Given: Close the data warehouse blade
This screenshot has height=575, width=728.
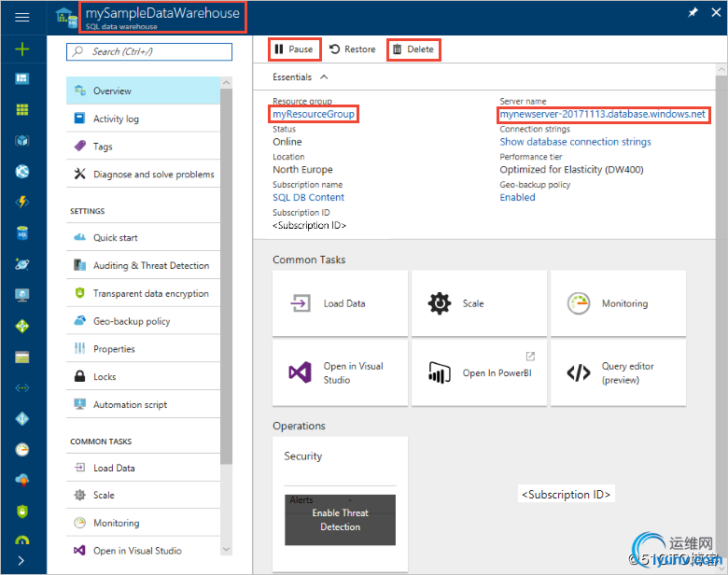Looking at the screenshot, I should (716, 12).
